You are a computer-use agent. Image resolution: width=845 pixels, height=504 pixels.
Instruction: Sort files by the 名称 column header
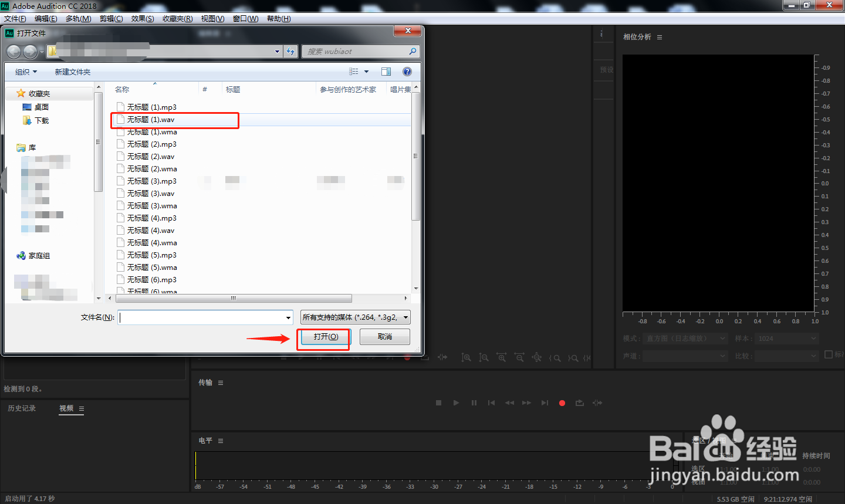click(122, 89)
